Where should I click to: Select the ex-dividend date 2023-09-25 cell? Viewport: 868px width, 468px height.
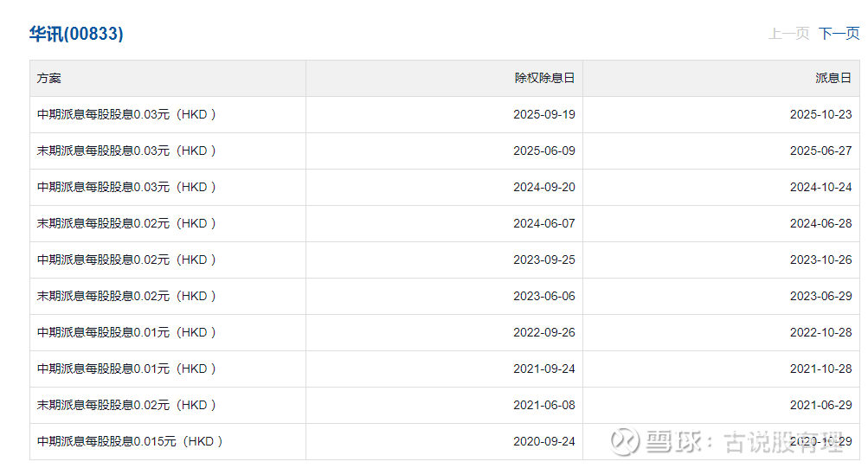543,260
